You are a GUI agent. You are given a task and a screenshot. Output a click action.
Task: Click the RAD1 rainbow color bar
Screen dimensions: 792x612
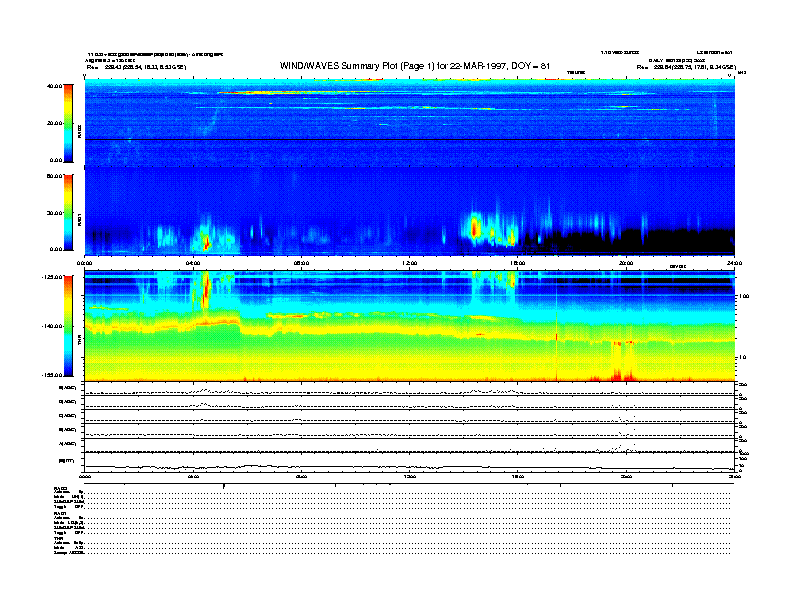pos(68,212)
